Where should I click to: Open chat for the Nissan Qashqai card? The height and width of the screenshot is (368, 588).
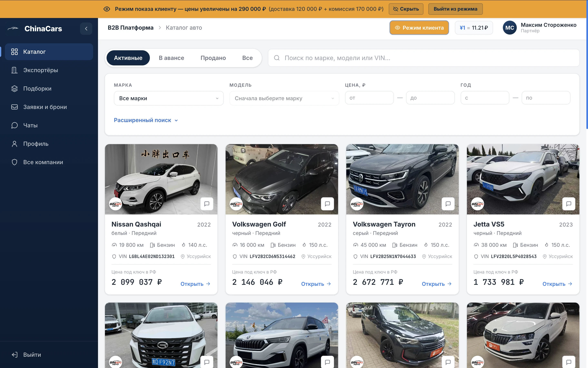pyautogui.click(x=207, y=204)
